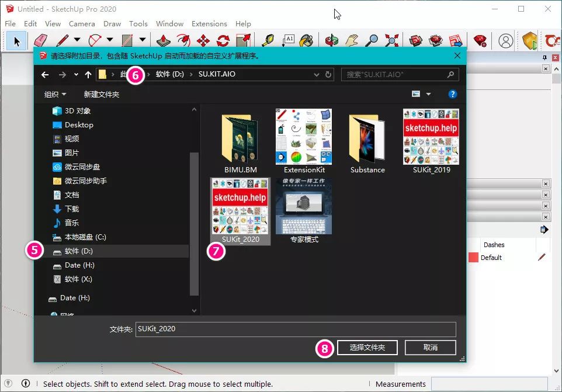Image resolution: width=562 pixels, height=392 pixels.
Task: Open the File menu
Action: [x=10, y=23]
